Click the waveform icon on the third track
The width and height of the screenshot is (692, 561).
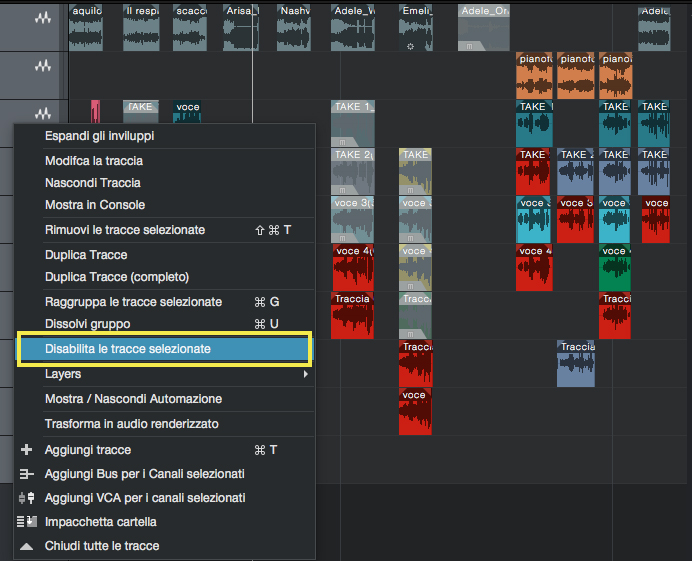click(x=43, y=114)
